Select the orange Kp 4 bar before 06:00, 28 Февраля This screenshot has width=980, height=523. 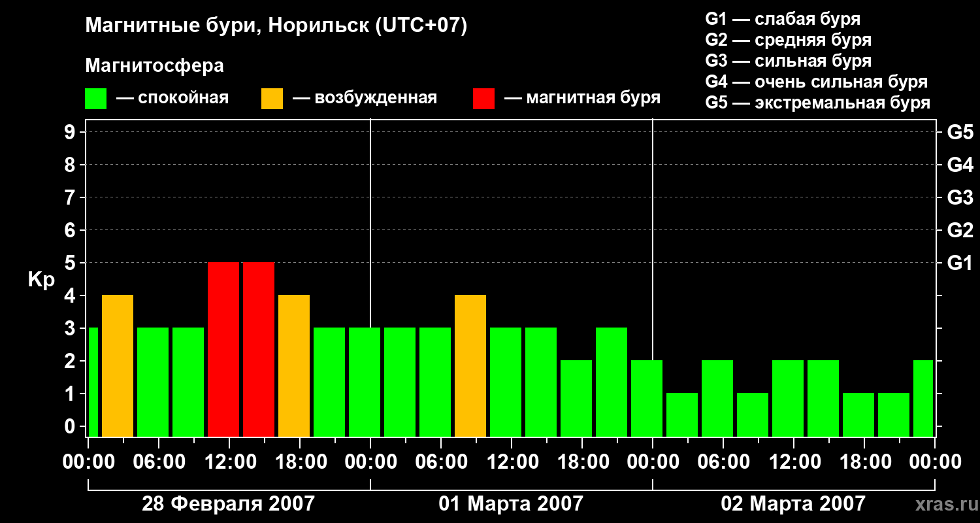coord(118,365)
